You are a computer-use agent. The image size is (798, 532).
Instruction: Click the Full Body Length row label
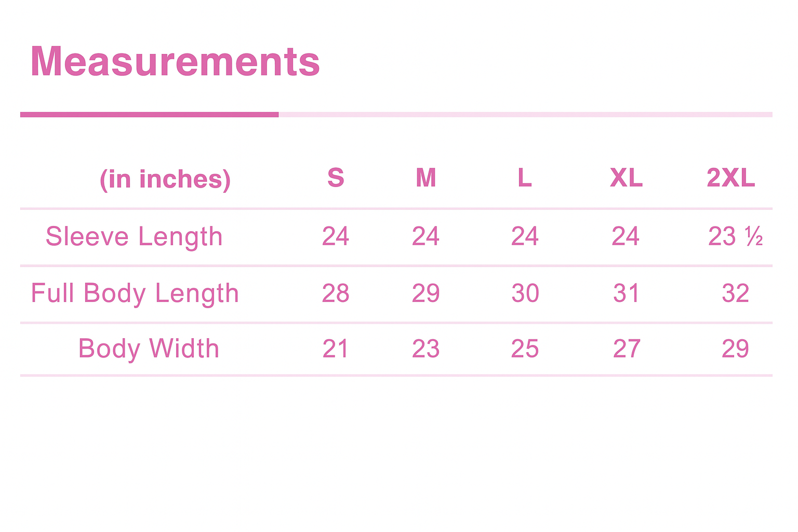coord(135,294)
